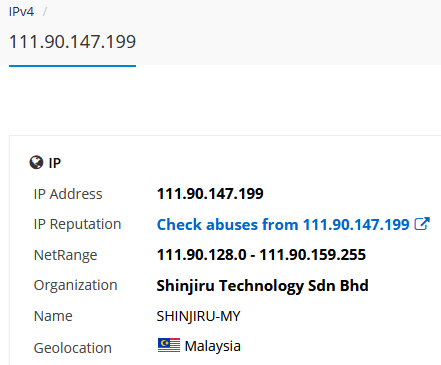Click the IP section heading
This screenshot has width=441, height=365.
tap(55, 163)
